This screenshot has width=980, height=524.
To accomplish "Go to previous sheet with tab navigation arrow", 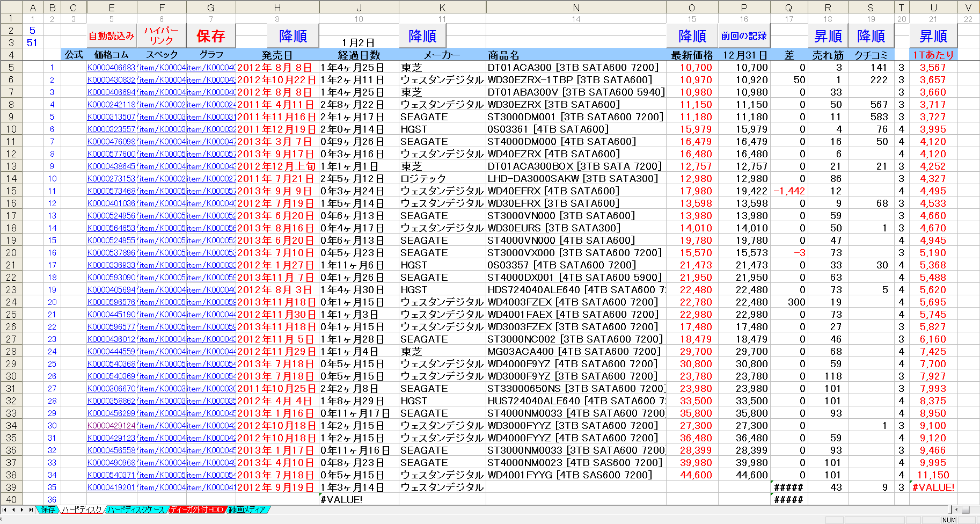I will pos(13,510).
